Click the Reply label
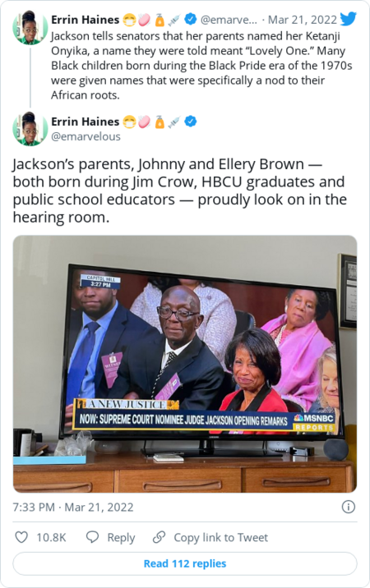370x588 pixels. point(121,537)
